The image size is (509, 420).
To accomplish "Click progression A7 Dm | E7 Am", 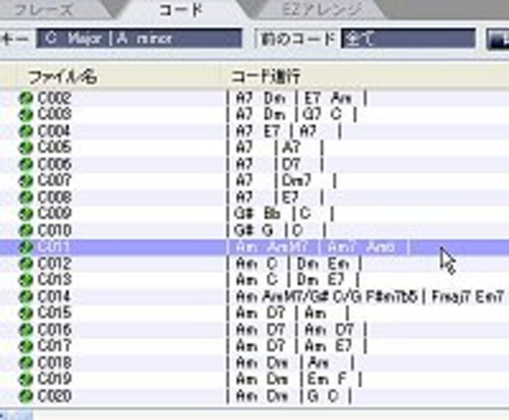I will click(x=297, y=98).
